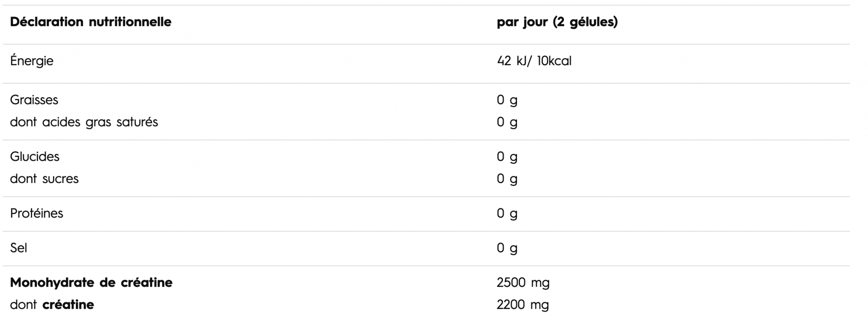This screenshot has height=327, width=868.
Task: Click the Graisses label
Action: pos(34,100)
